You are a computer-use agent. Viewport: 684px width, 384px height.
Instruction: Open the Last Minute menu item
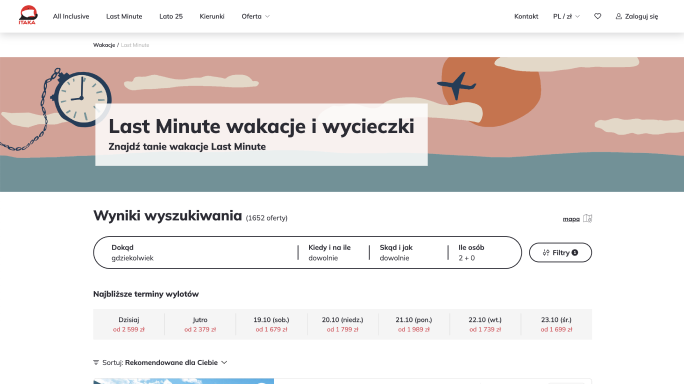[x=124, y=17]
